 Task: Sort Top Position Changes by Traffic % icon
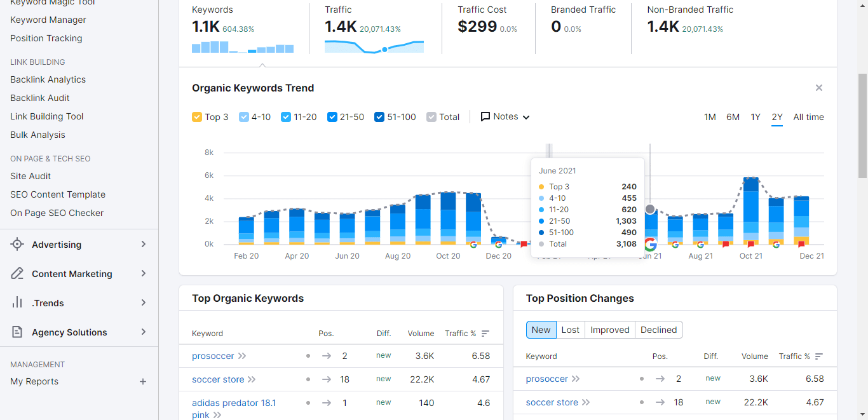(819, 356)
